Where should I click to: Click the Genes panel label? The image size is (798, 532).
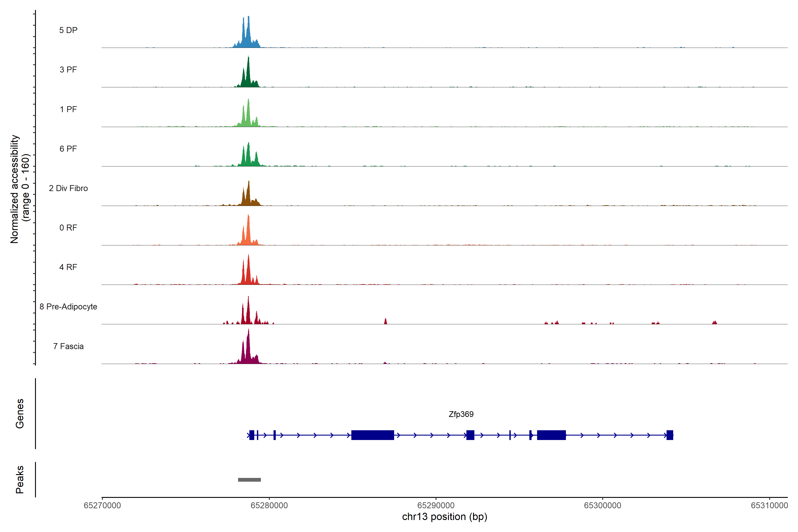pyautogui.click(x=20, y=414)
